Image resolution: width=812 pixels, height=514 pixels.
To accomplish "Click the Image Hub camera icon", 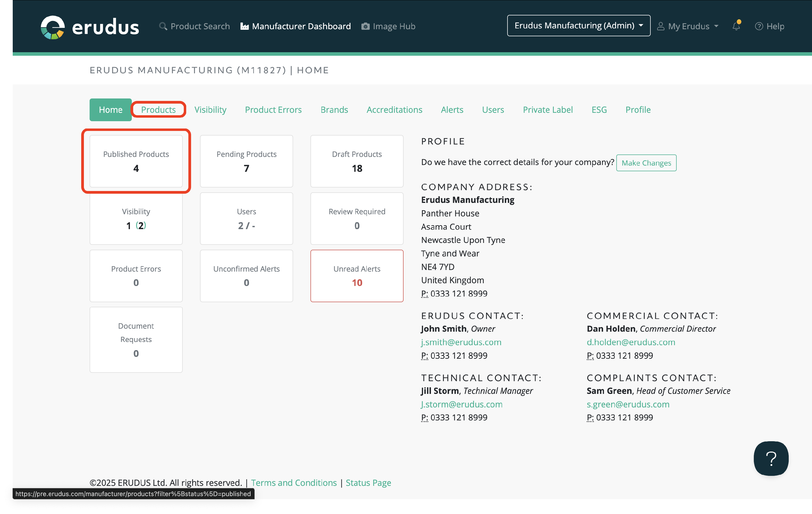I will pos(365,26).
